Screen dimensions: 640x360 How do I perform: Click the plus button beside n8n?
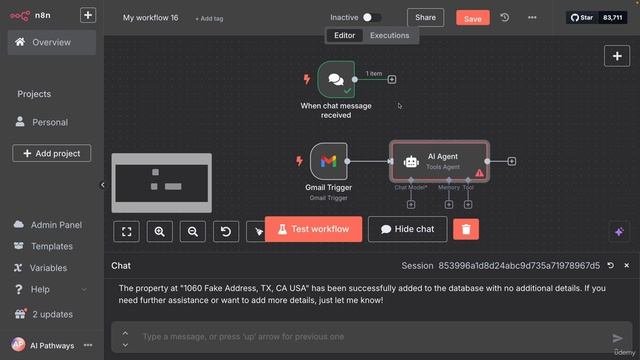pos(88,15)
